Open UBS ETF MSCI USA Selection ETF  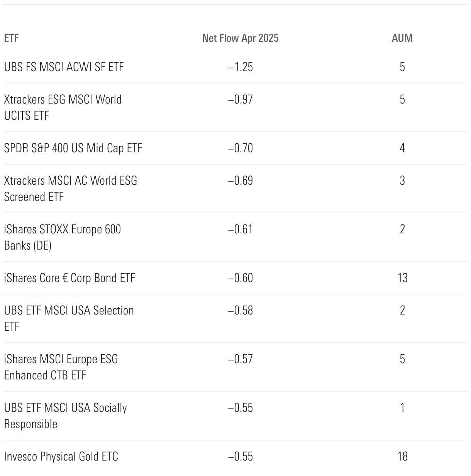tap(69, 318)
